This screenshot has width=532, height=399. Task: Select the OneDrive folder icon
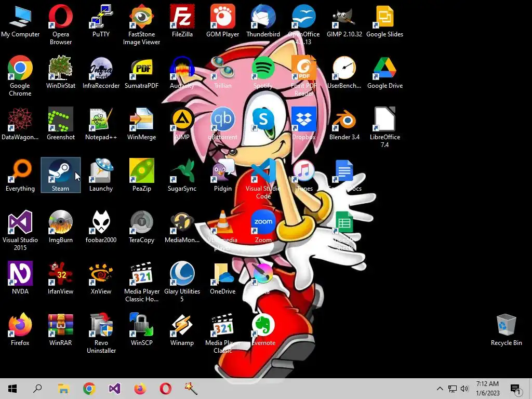pyautogui.click(x=222, y=274)
